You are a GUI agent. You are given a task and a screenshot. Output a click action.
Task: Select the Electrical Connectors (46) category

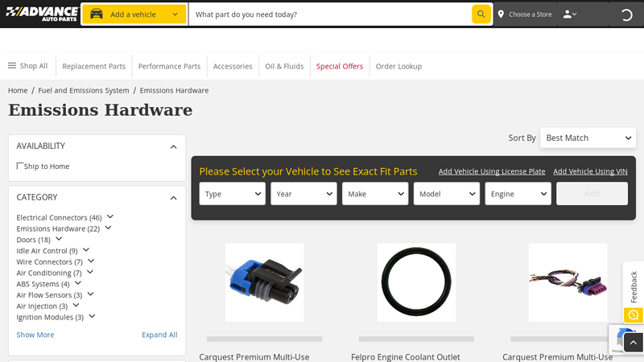point(59,217)
